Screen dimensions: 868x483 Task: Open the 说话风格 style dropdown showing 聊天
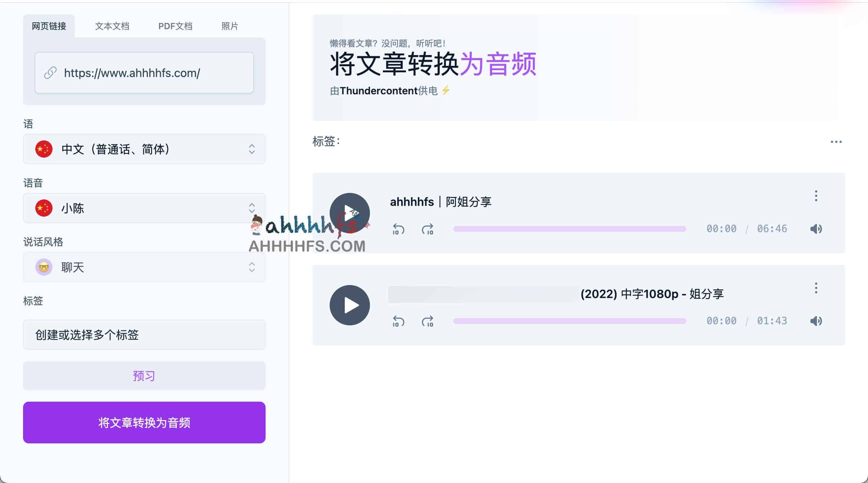point(144,267)
